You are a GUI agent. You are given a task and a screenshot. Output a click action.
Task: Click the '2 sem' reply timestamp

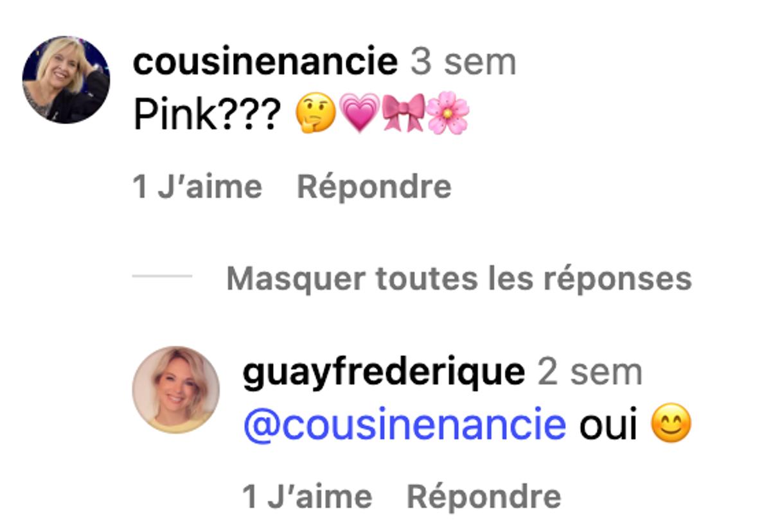[x=589, y=373]
